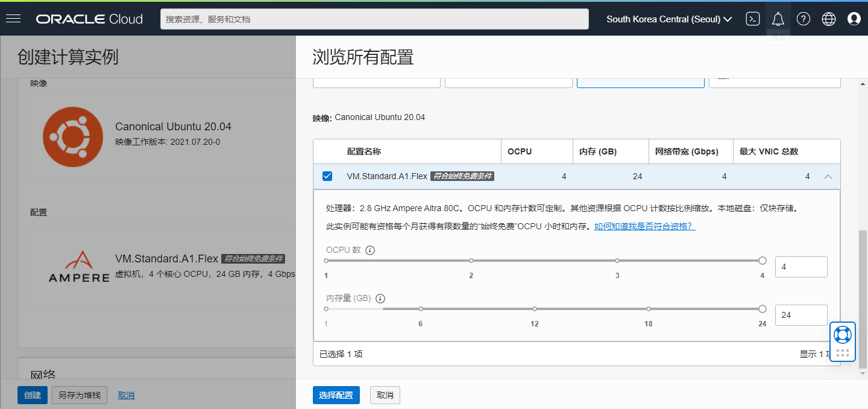Image resolution: width=868 pixels, height=409 pixels.
Task: Click the OCPU slider handle at 4
Action: (763, 261)
